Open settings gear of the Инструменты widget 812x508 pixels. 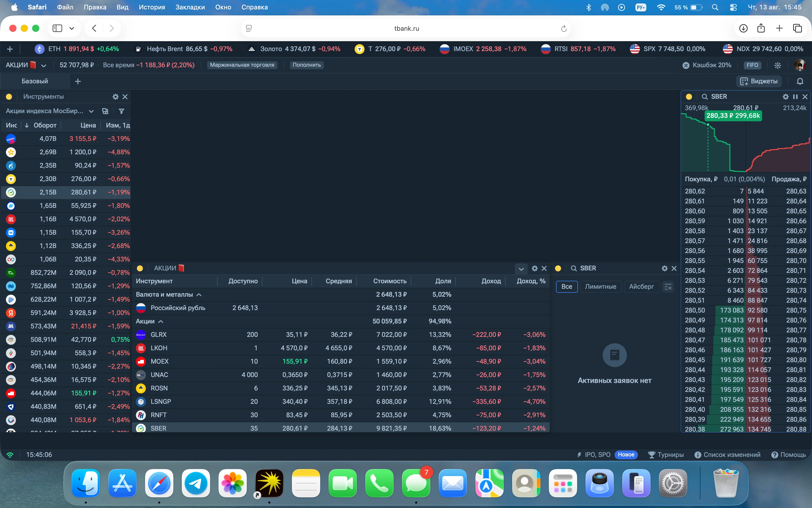coord(116,97)
